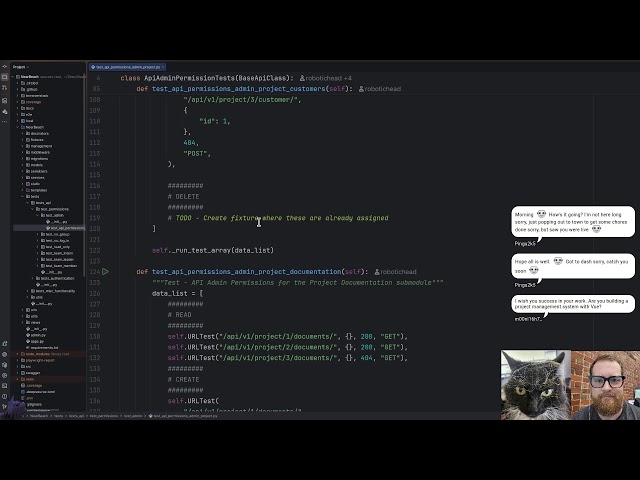Select the test_api_permissions_admin_project.py editor tab
This screenshot has width=640, height=480.
(127, 67)
